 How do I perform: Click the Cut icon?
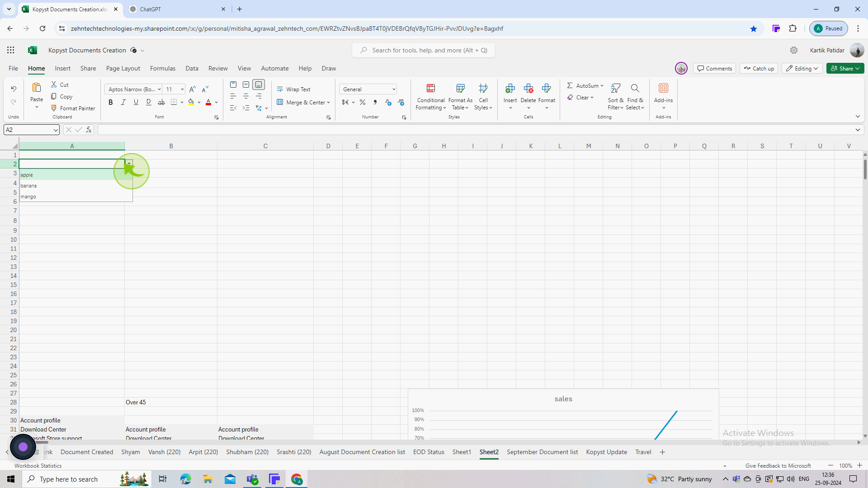click(54, 84)
